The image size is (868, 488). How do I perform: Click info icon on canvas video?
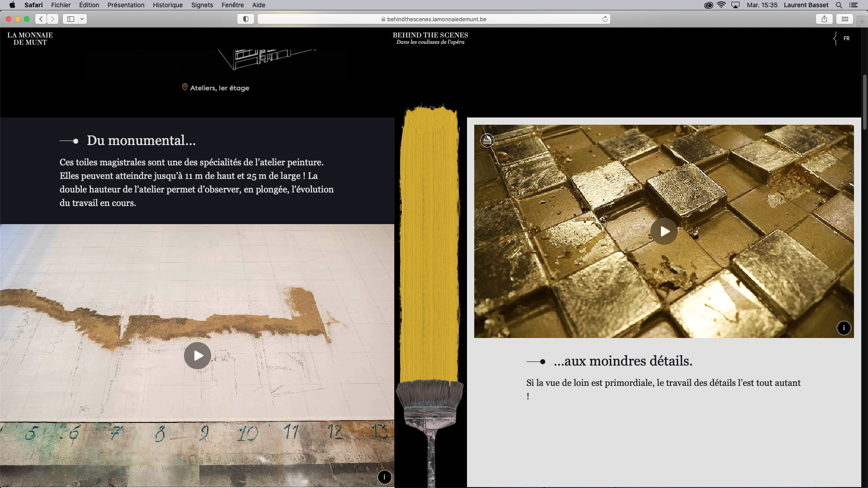(384, 477)
